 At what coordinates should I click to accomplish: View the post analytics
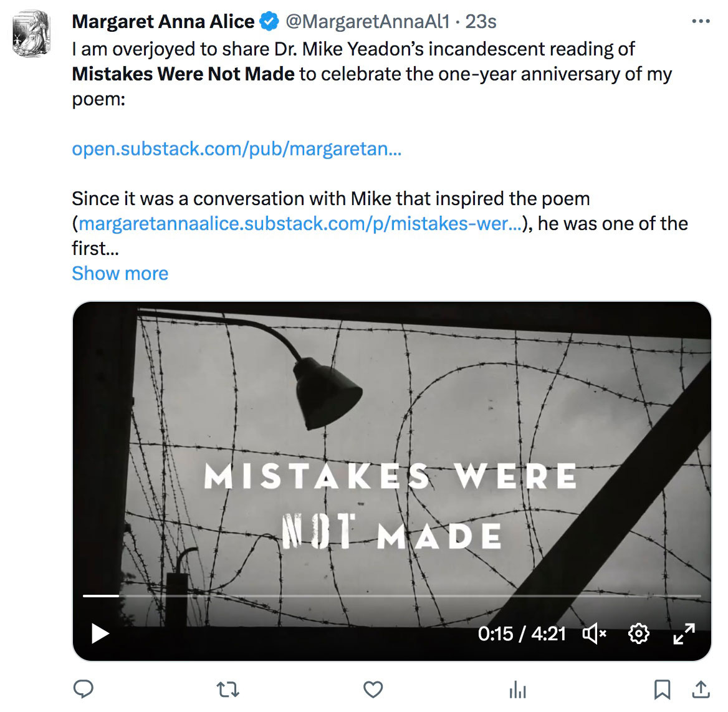pos(517,689)
